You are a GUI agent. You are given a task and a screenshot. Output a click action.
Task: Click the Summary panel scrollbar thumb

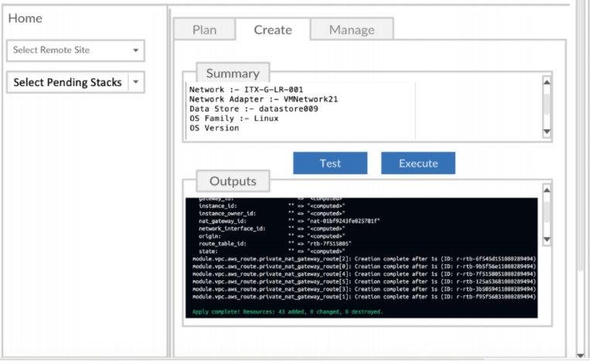click(547, 105)
